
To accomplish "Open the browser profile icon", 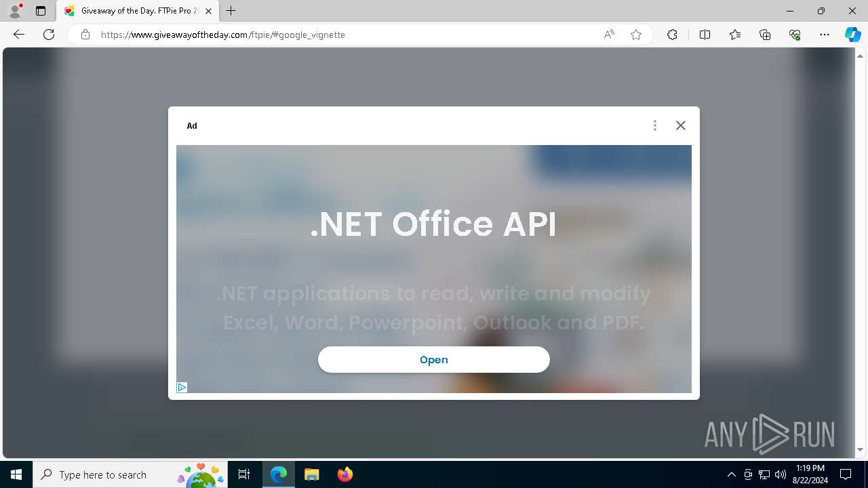I will [x=15, y=11].
